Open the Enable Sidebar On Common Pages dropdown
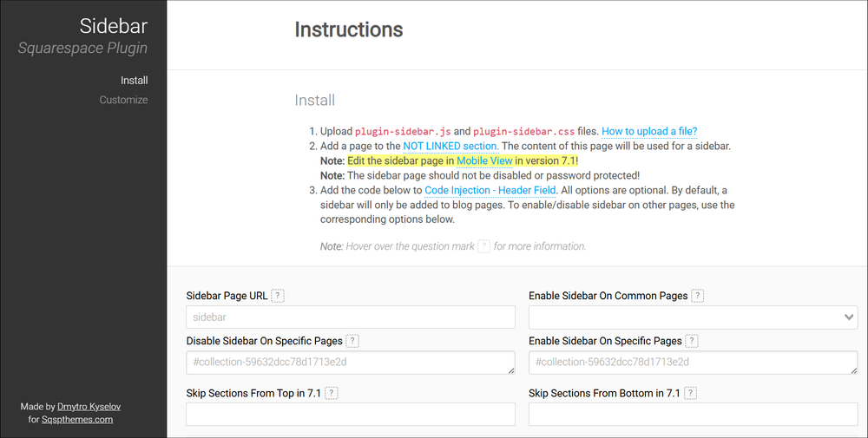This screenshot has width=868, height=438. point(693,317)
